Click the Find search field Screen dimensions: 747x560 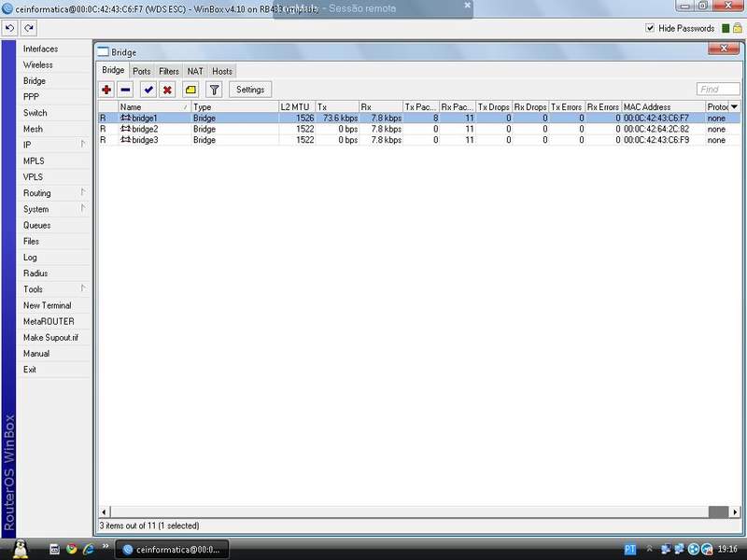point(718,90)
